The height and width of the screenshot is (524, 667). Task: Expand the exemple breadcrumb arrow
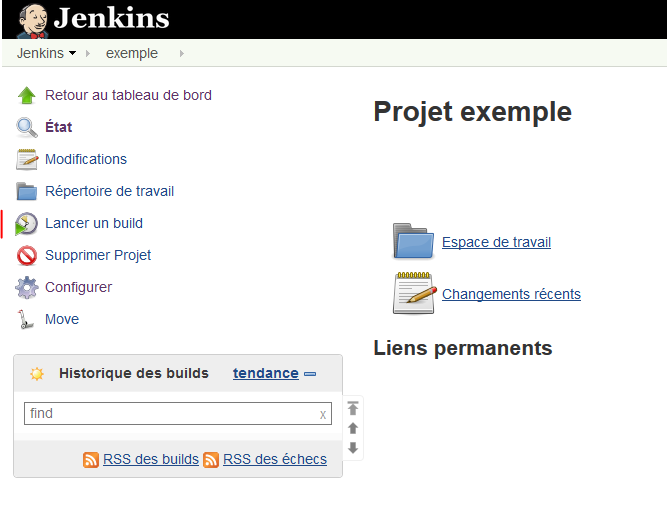(181, 53)
